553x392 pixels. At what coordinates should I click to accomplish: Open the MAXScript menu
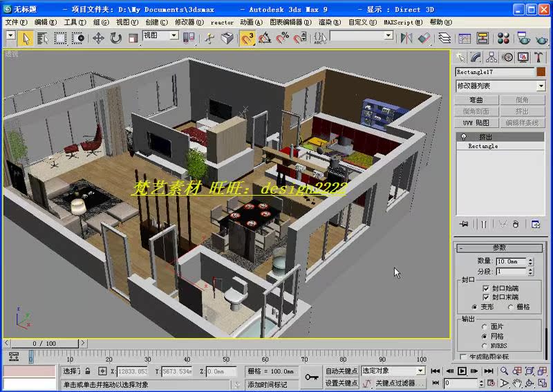[403, 22]
